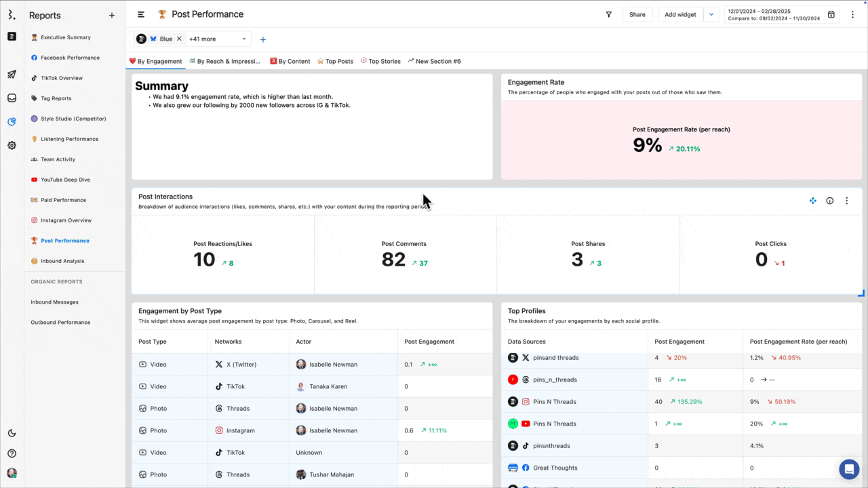Click the settings gear in left rail
The width and height of the screenshot is (868, 488).
point(12,145)
